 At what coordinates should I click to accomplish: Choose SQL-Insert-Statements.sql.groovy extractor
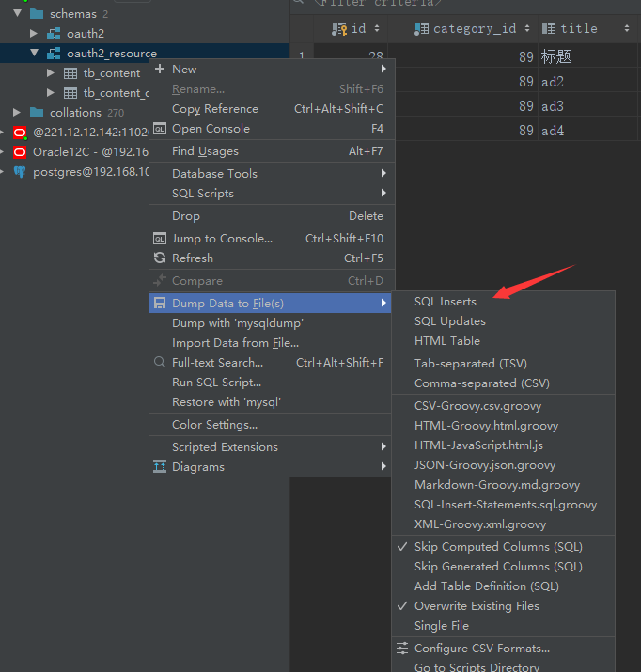[504, 504]
